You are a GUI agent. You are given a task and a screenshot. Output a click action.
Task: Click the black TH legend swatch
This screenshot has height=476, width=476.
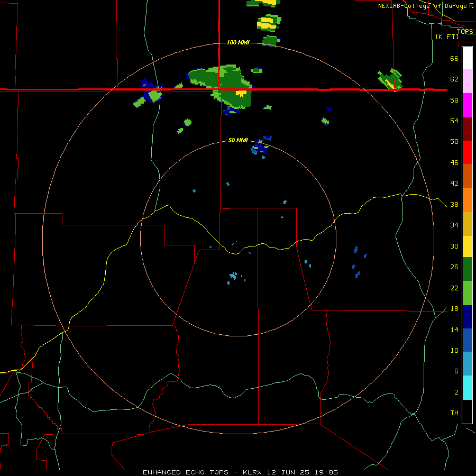[467, 411]
